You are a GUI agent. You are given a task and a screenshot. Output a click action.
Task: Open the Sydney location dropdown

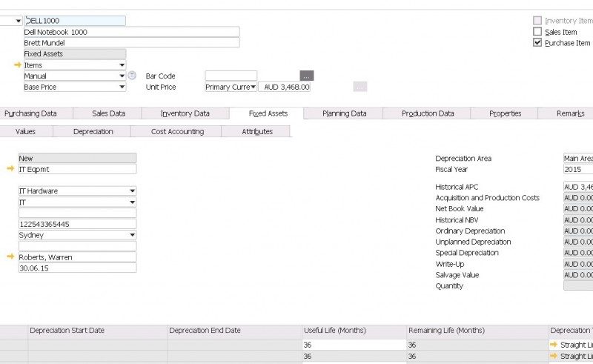pyautogui.click(x=133, y=235)
